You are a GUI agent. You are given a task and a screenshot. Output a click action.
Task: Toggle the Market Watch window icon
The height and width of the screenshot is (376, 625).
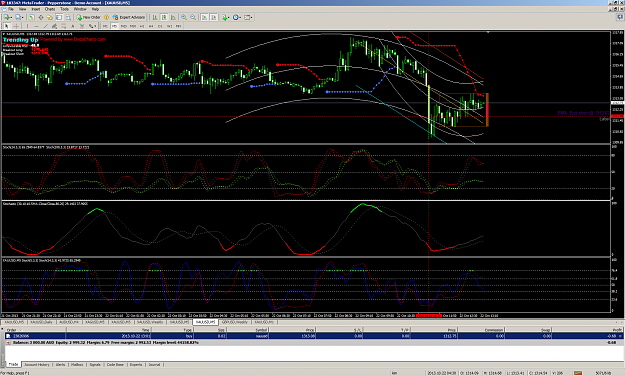pyautogui.click(x=31, y=17)
